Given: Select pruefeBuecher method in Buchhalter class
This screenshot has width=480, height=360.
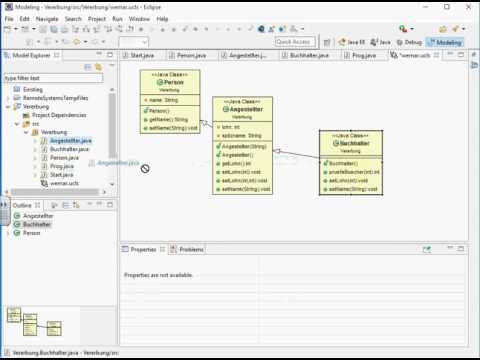Looking at the screenshot, I should [x=351, y=172].
